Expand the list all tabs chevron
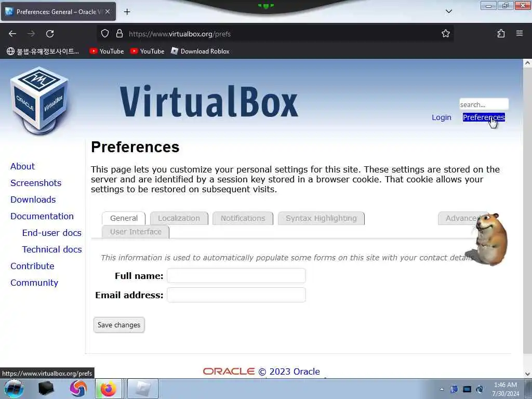The image size is (532, 399). pyautogui.click(x=448, y=11)
